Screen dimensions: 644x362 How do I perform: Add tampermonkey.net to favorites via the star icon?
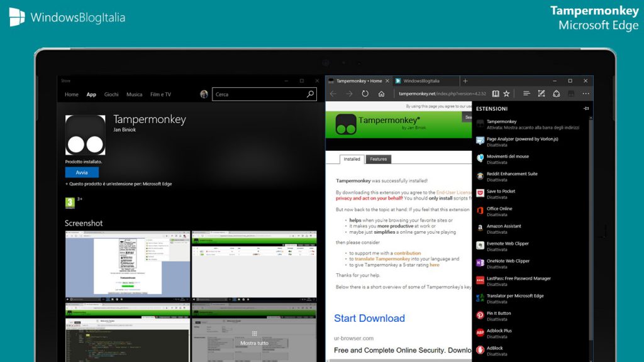[506, 93]
